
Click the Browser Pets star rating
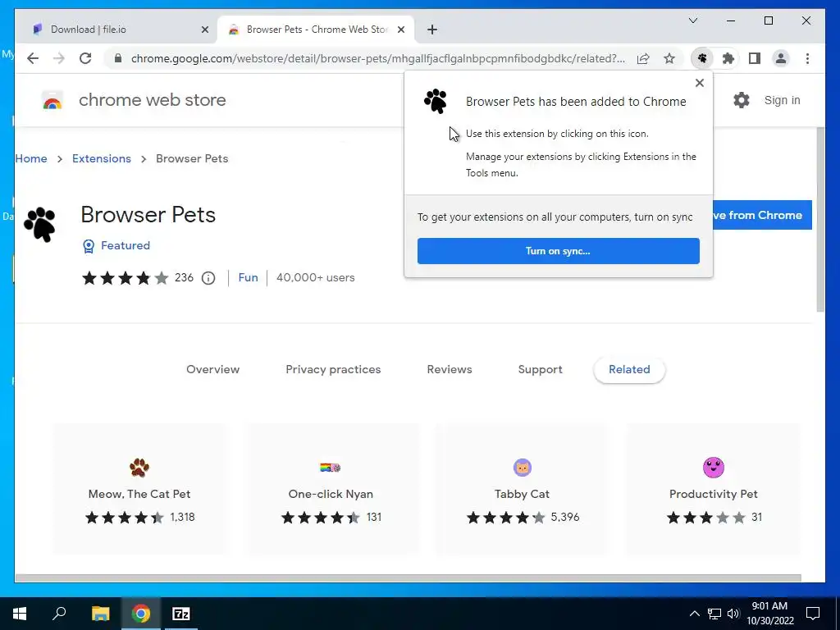point(125,278)
